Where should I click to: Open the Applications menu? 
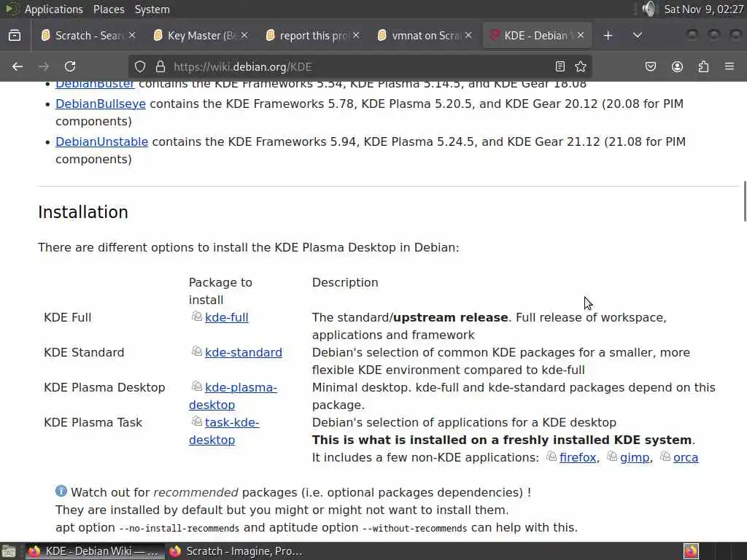point(53,9)
